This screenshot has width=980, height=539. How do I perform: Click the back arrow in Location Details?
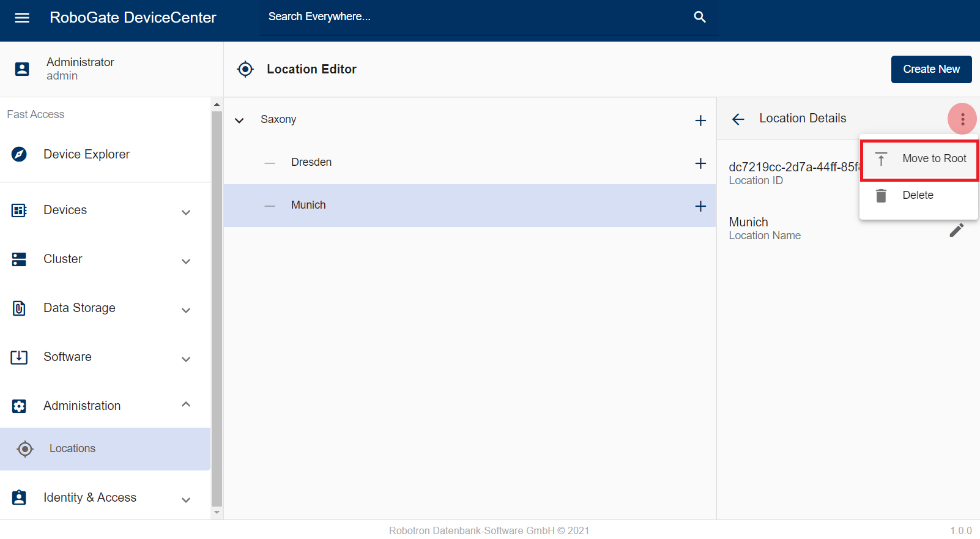(x=738, y=119)
